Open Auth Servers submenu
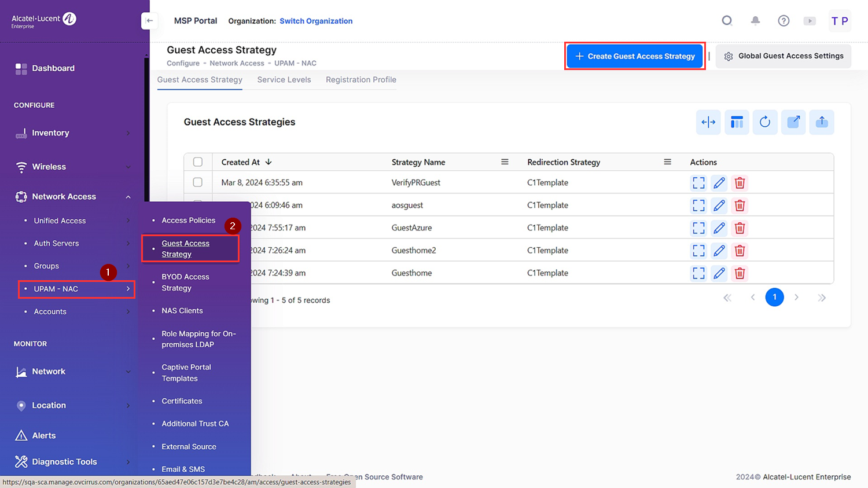Image resolution: width=868 pixels, height=488 pixels. 76,243
